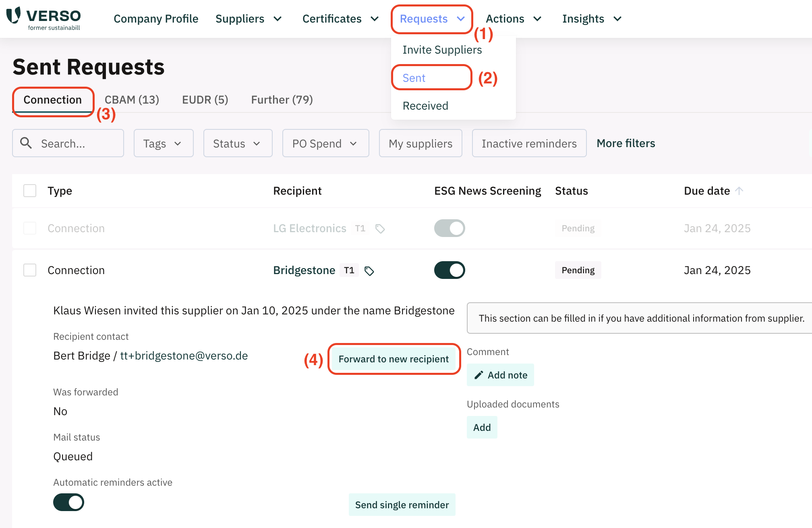Open the Bridgestone recipient link
Image resolution: width=812 pixels, height=528 pixels.
[x=304, y=270]
